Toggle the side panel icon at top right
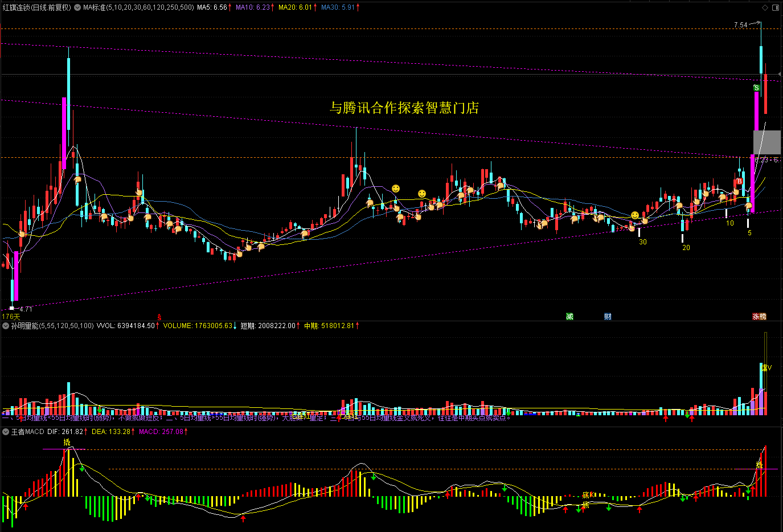This screenshot has height=532, width=783. 776,7
